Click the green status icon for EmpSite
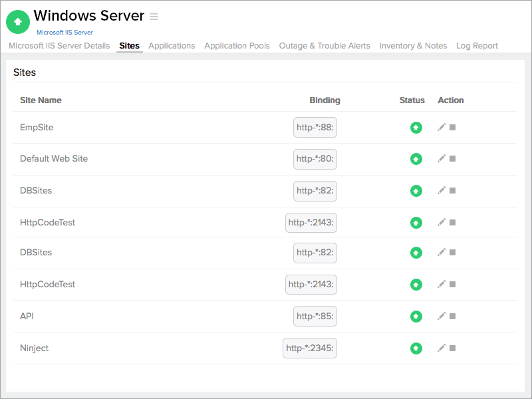The height and width of the screenshot is (399, 532). (416, 127)
